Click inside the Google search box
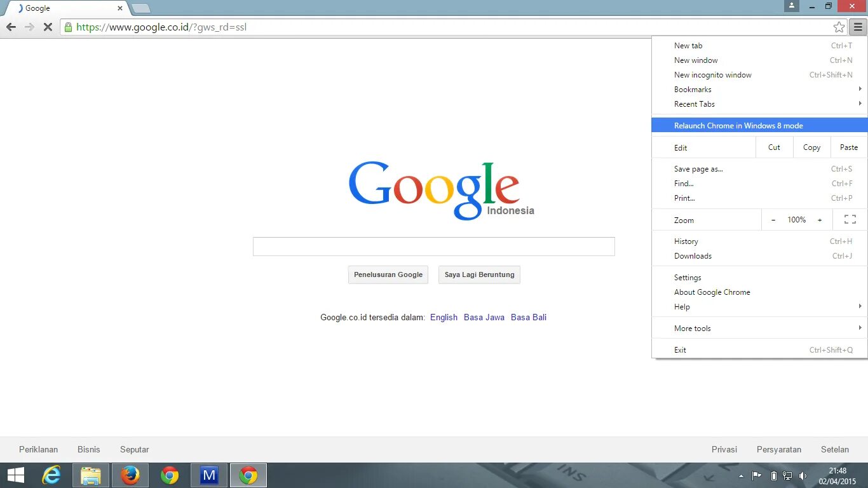The height and width of the screenshot is (488, 868). 434,247
